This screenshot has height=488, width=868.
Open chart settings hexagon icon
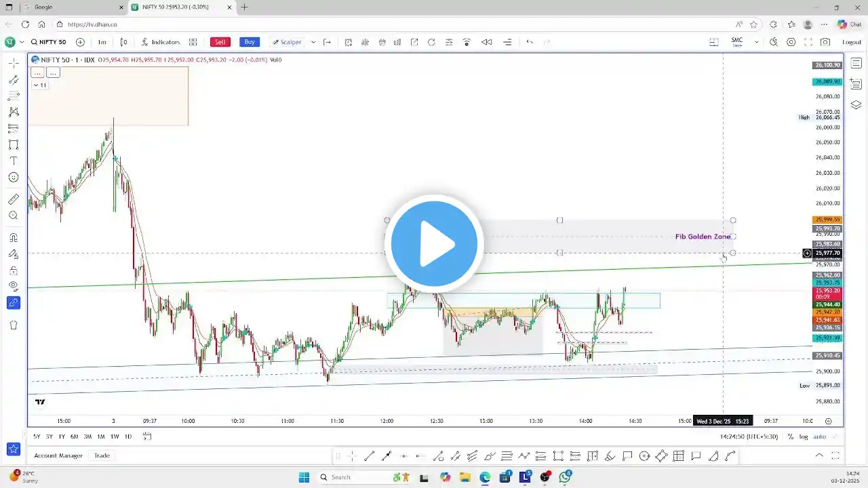click(x=791, y=42)
